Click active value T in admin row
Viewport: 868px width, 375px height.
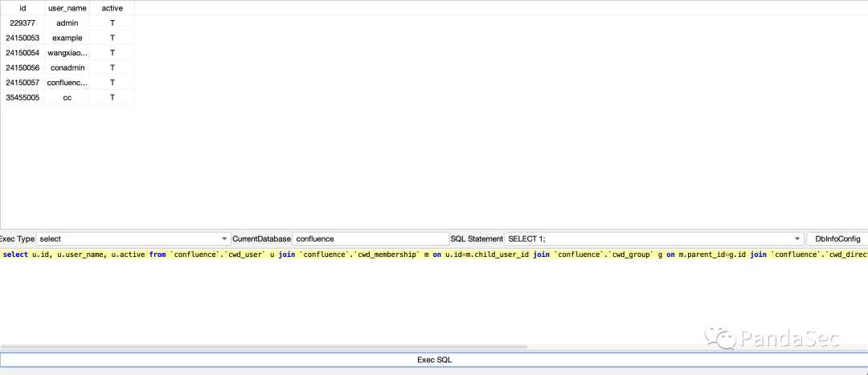click(x=112, y=23)
